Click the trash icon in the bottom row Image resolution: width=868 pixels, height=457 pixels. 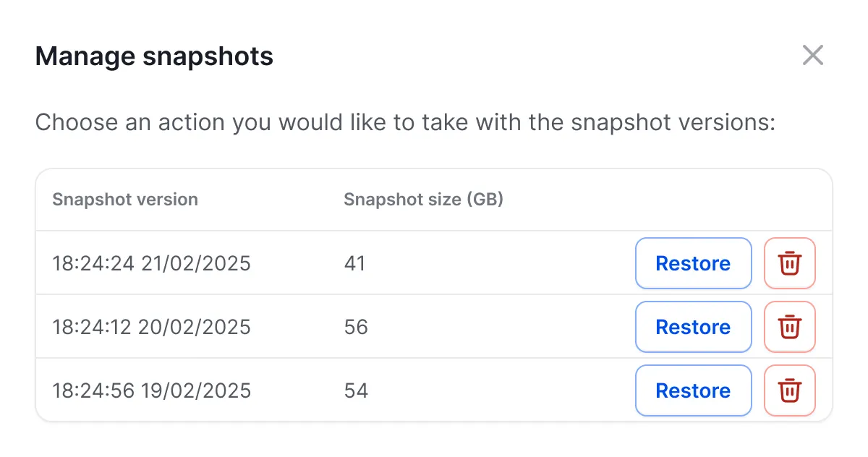coord(789,390)
